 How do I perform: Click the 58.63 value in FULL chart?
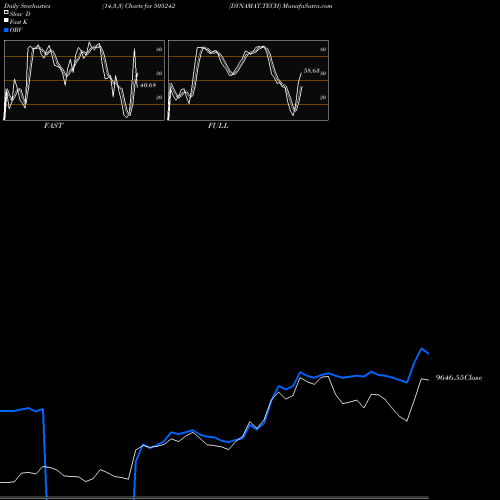312,71
